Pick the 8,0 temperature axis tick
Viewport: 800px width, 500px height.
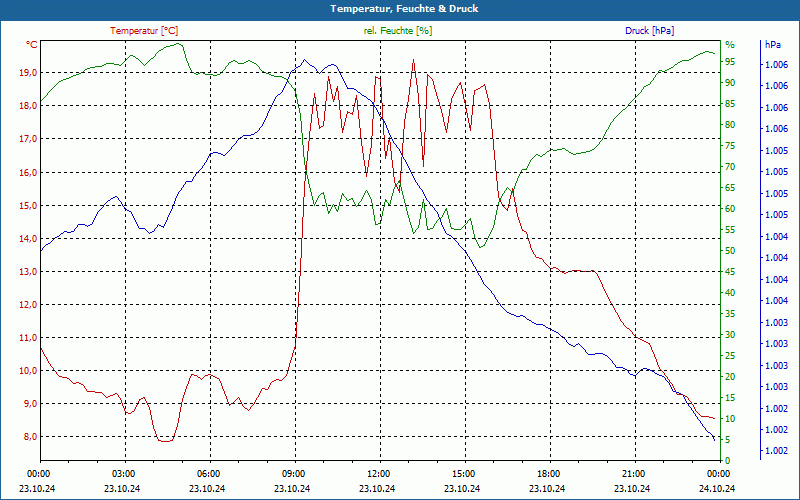click(30, 437)
